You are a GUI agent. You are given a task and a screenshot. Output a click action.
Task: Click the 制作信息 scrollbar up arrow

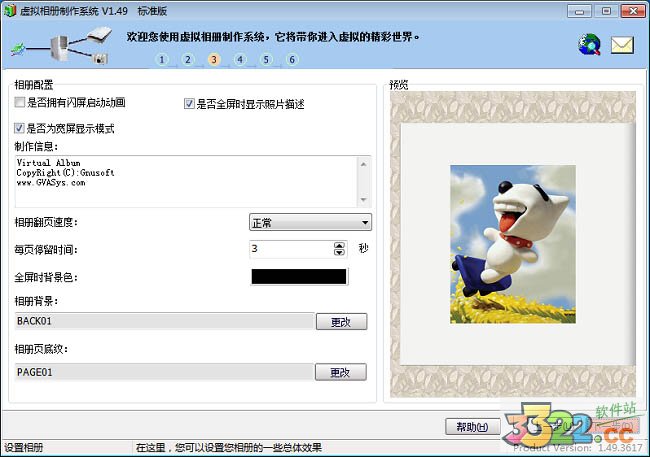click(364, 164)
